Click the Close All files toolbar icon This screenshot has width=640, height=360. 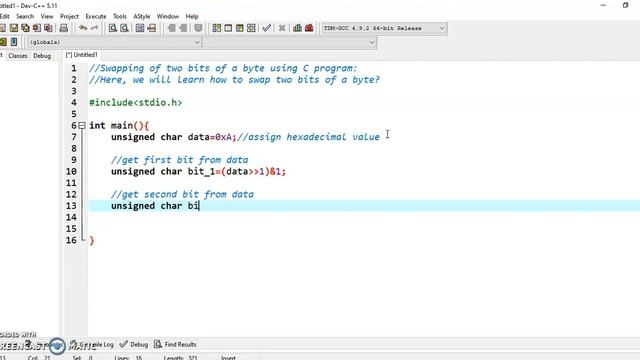tap(48, 28)
